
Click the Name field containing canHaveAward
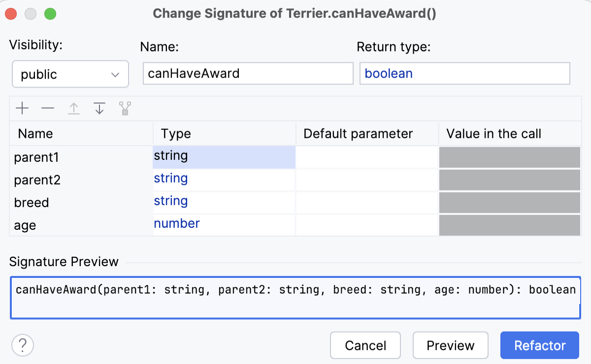tap(248, 74)
